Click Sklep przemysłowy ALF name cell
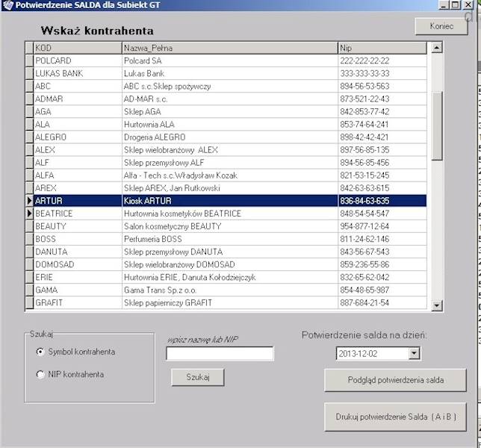 click(x=230, y=163)
